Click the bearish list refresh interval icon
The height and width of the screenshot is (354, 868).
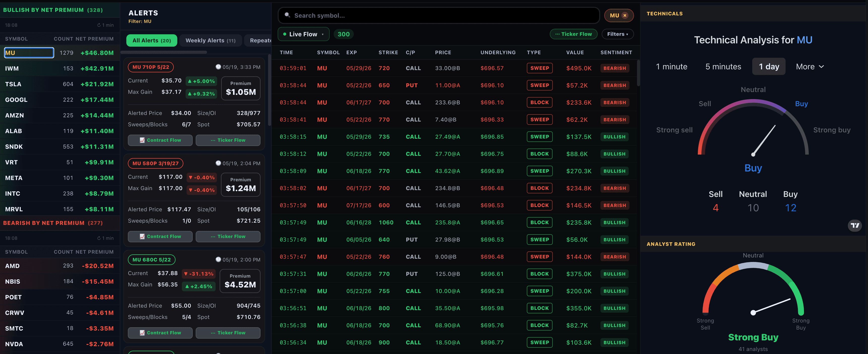(x=99, y=238)
